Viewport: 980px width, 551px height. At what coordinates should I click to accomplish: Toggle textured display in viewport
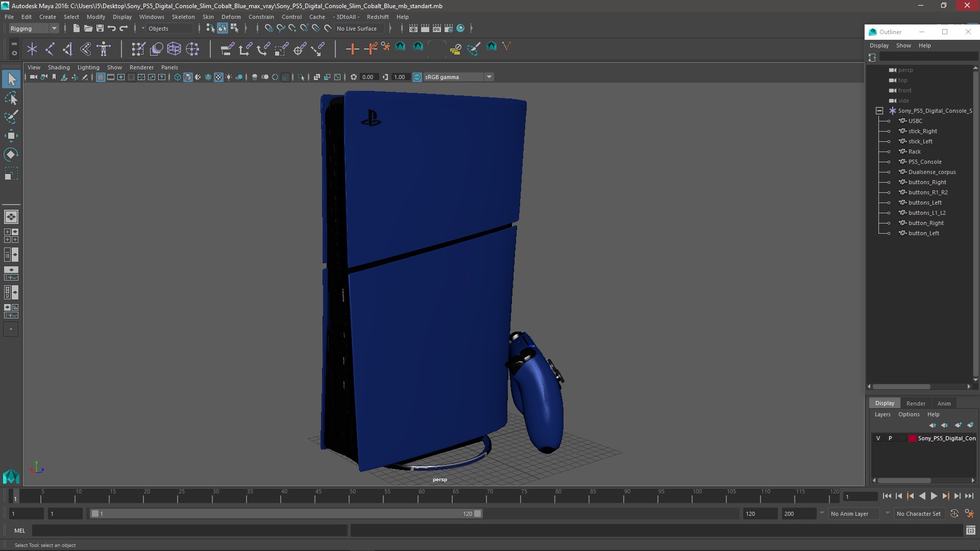coord(218,77)
